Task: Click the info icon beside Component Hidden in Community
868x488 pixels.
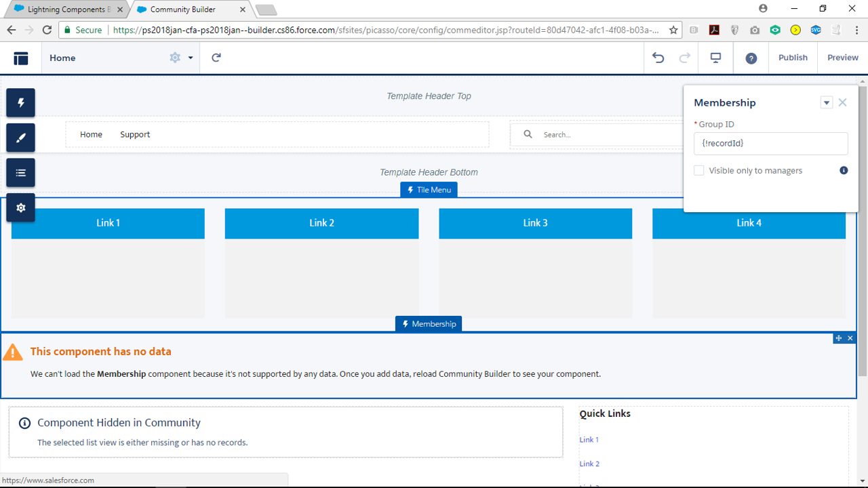Action: click(25, 423)
